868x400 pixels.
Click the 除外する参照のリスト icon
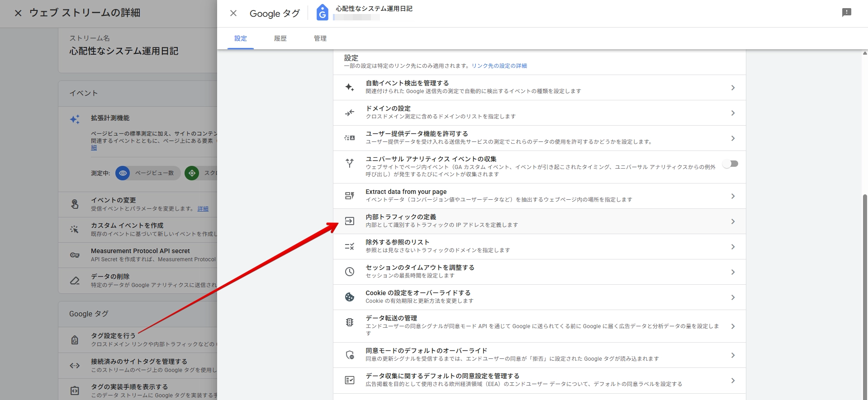pyautogui.click(x=350, y=246)
